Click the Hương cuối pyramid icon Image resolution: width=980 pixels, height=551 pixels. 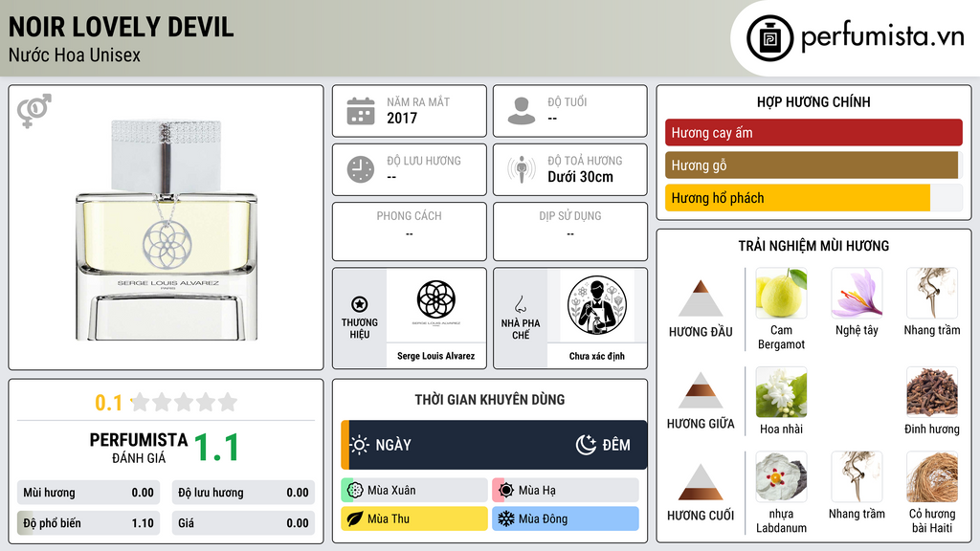point(701,482)
